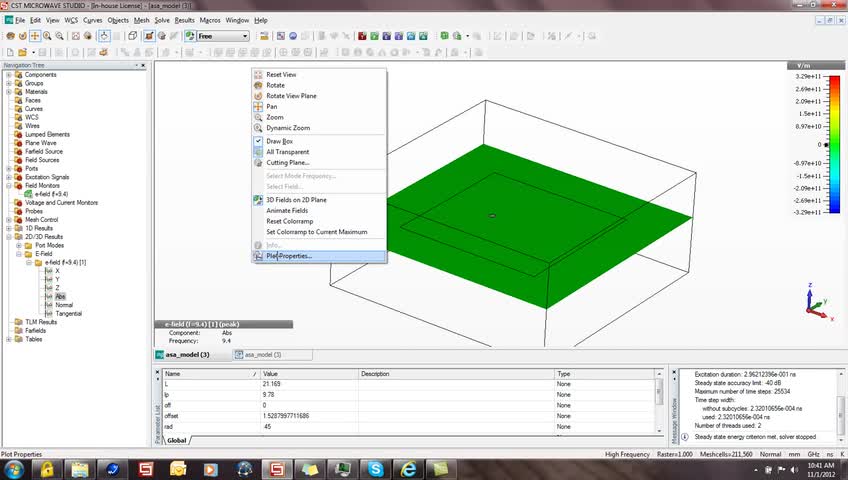
Task: Collapse the 2D/3D Results tree node
Action: [x=9, y=237]
